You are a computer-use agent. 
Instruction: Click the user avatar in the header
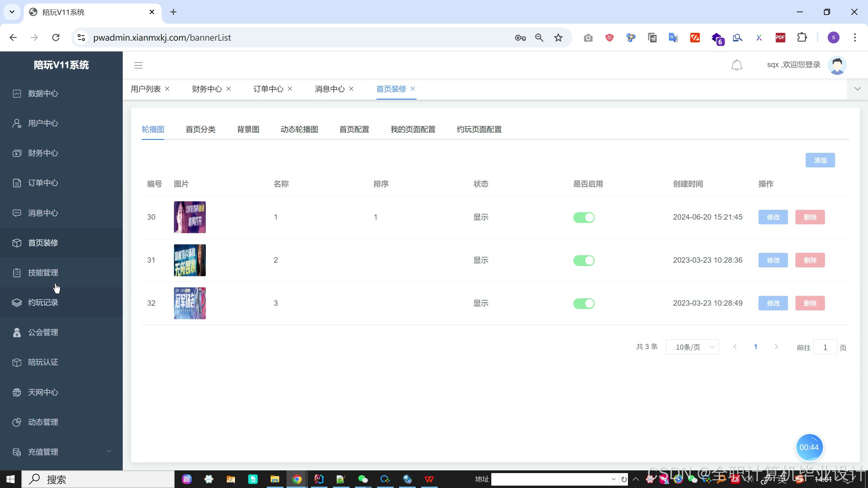click(x=837, y=65)
